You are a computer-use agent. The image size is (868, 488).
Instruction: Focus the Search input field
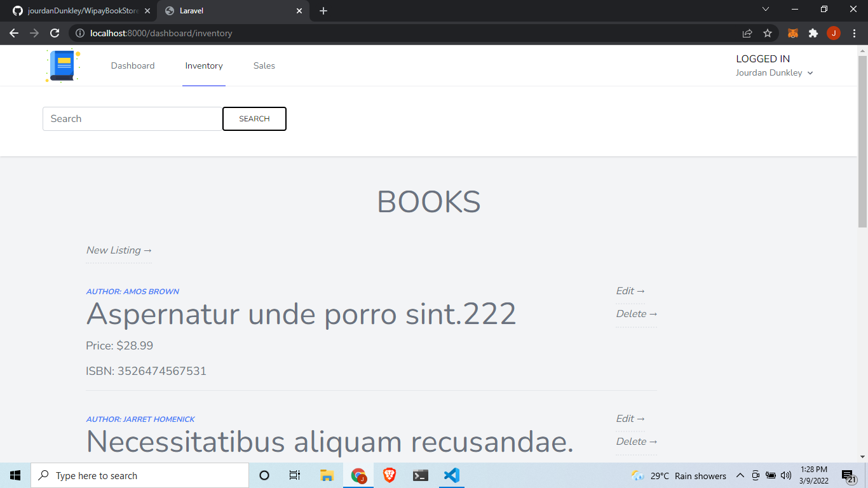click(x=132, y=119)
